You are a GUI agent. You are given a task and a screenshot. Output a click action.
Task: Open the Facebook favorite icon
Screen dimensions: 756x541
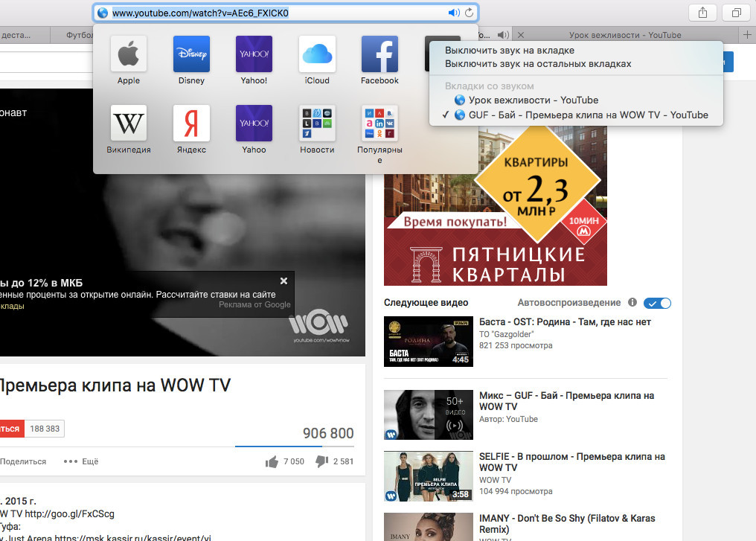click(379, 54)
